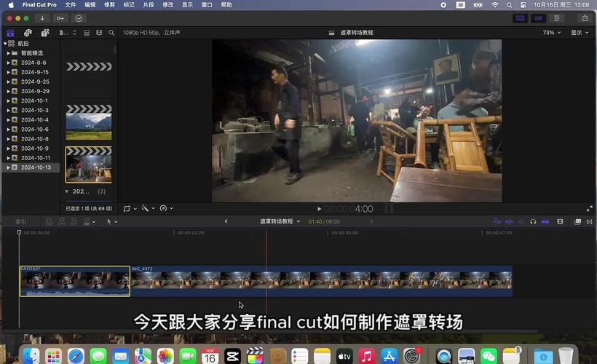Go back in timeline history arrow
This screenshot has height=364, width=597.
[226, 221]
